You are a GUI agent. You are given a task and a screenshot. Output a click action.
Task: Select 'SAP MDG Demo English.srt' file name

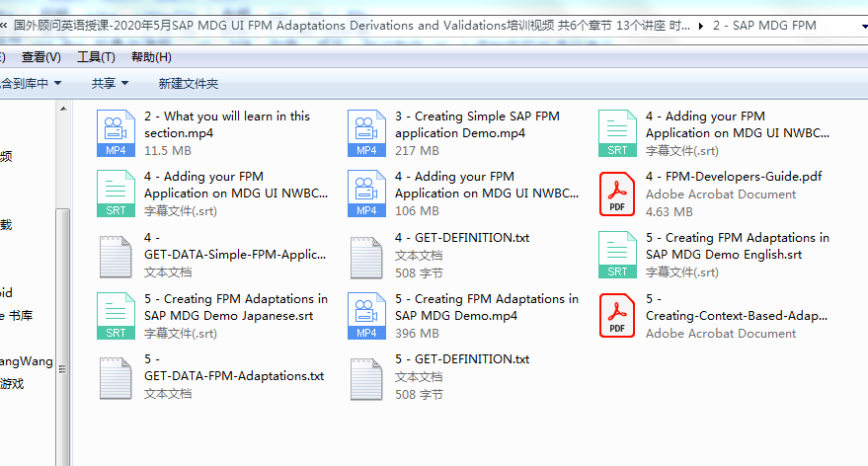pos(738,246)
